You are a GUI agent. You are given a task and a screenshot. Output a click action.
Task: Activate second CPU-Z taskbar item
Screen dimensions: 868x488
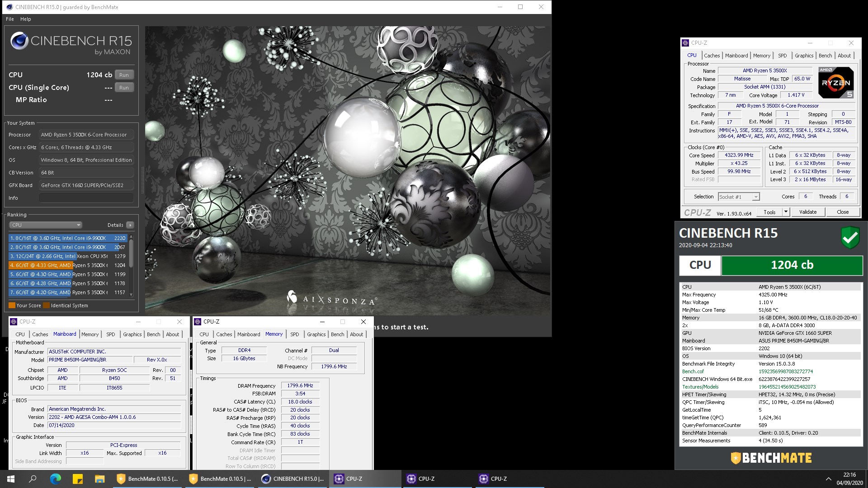tap(437, 479)
